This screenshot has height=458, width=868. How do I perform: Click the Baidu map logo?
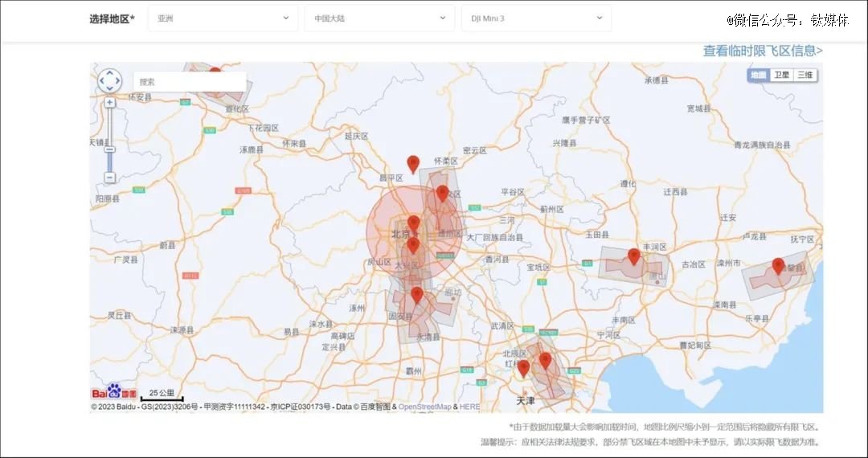pyautogui.click(x=114, y=392)
